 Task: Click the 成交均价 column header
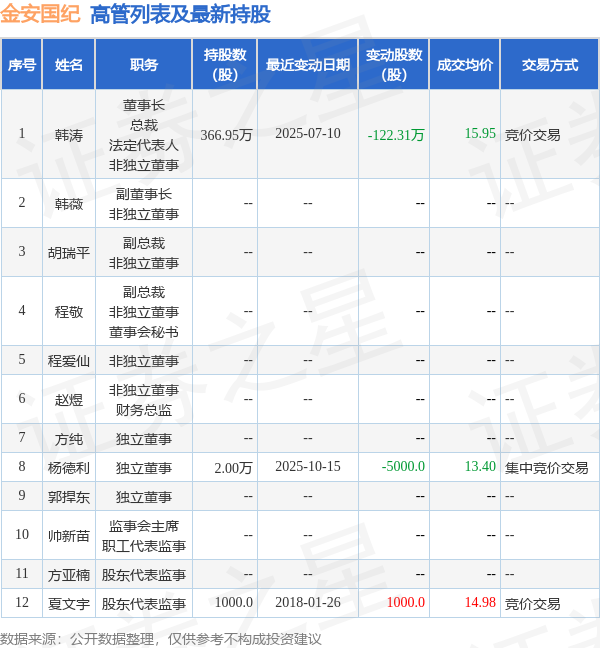tap(464, 64)
